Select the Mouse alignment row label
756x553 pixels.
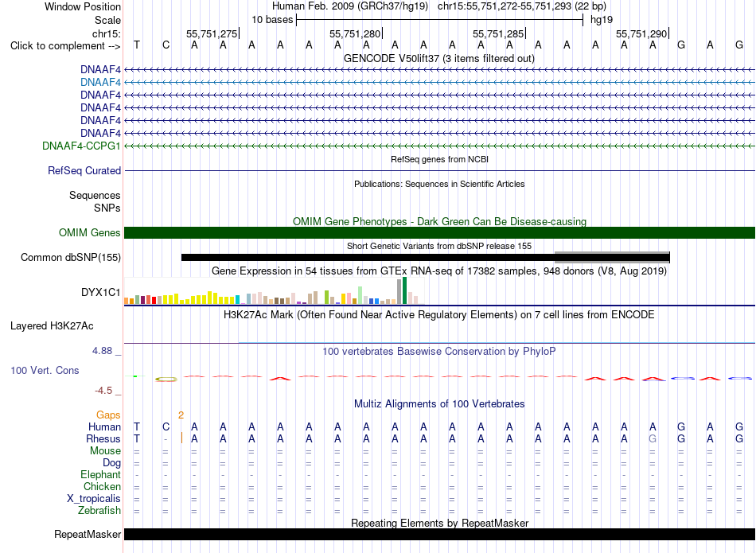coord(105,451)
